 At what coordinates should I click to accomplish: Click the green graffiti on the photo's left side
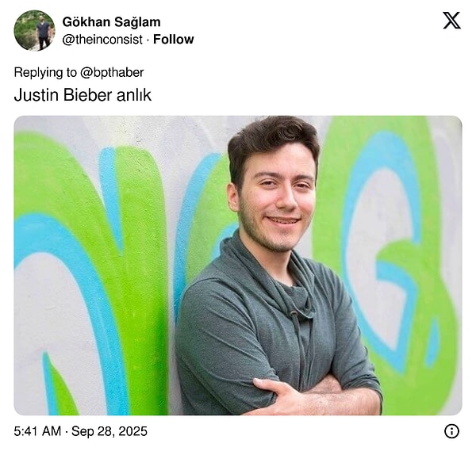(91, 273)
